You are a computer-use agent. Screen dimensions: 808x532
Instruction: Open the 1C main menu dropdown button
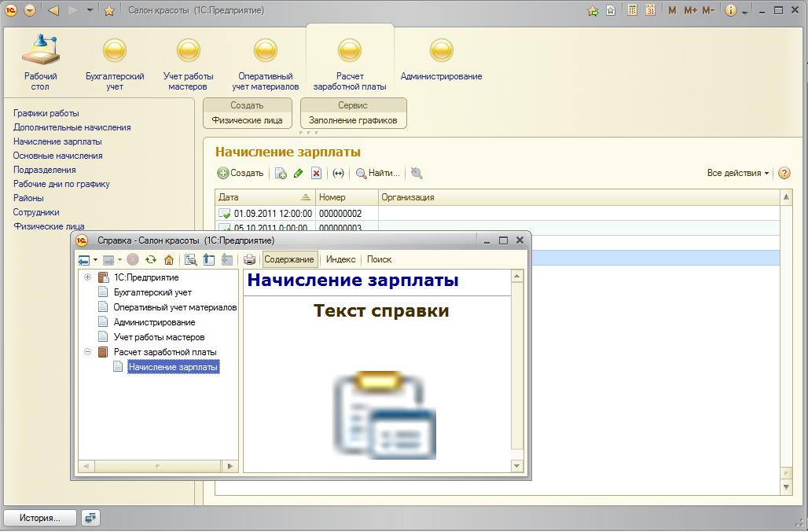(30, 10)
